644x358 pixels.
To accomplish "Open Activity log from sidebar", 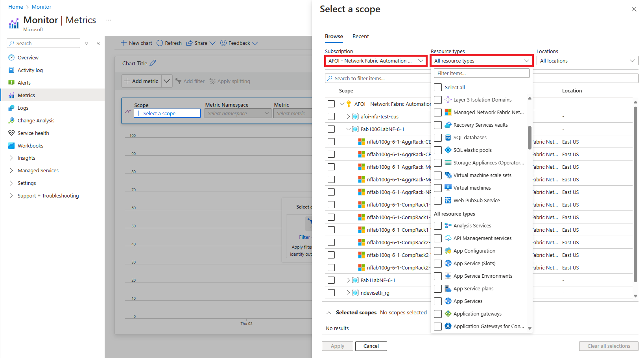I will point(30,70).
